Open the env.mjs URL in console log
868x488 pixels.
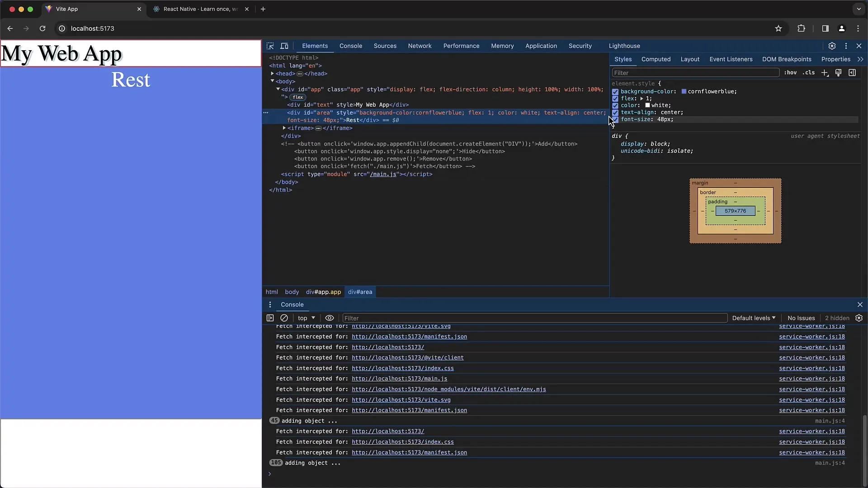point(449,389)
